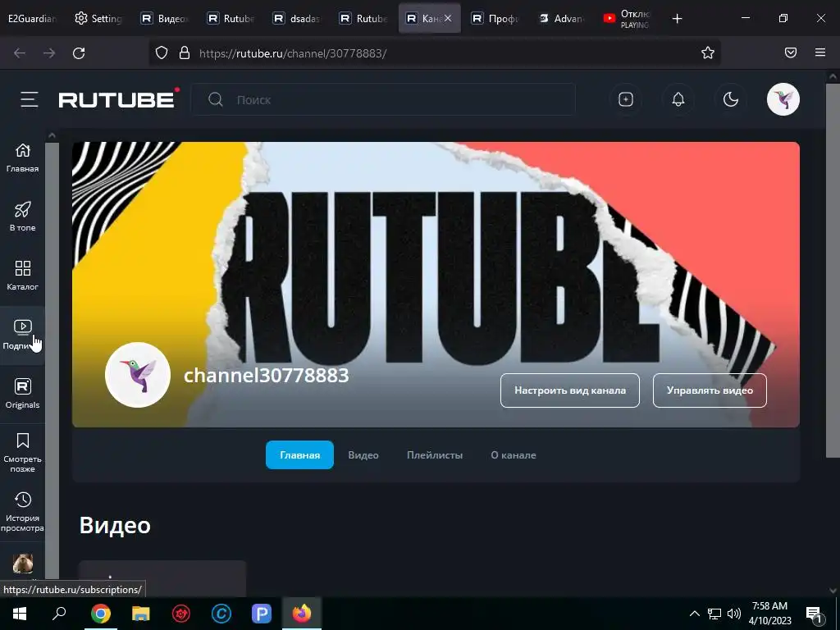Close the active Канал tab
Image resolution: width=840 pixels, height=630 pixels.
[x=448, y=19]
